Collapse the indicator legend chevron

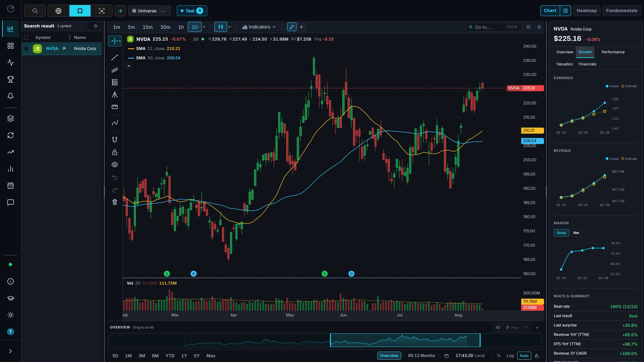[x=129, y=66]
